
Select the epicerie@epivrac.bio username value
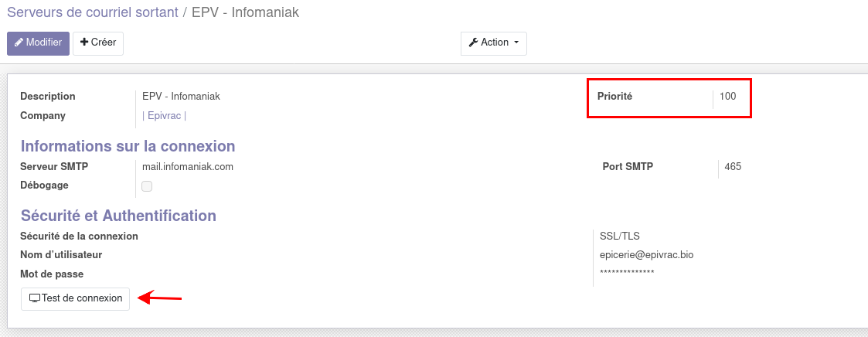coord(646,254)
